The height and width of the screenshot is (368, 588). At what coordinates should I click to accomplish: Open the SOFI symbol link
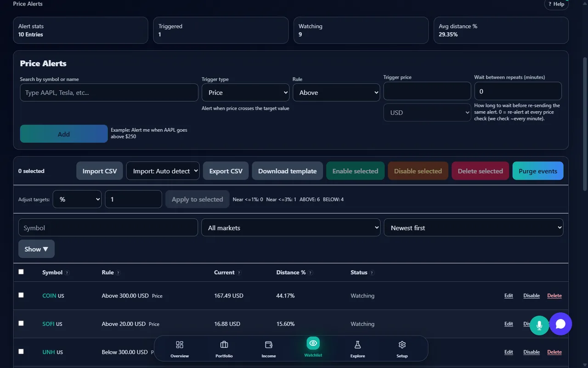48,324
